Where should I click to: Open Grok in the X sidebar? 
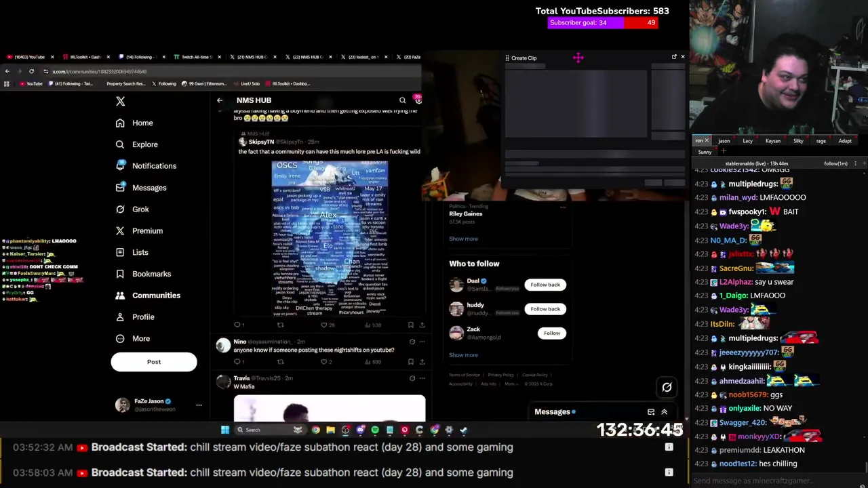[x=132, y=209]
